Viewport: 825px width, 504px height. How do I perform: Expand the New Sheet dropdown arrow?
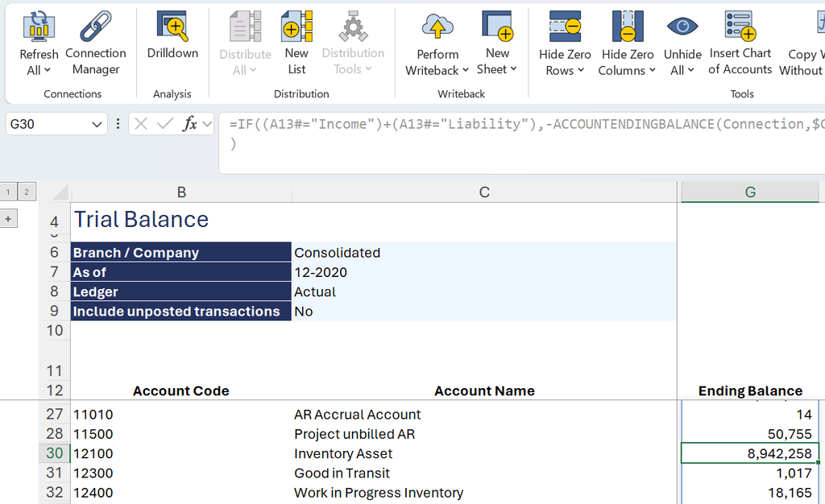513,69
